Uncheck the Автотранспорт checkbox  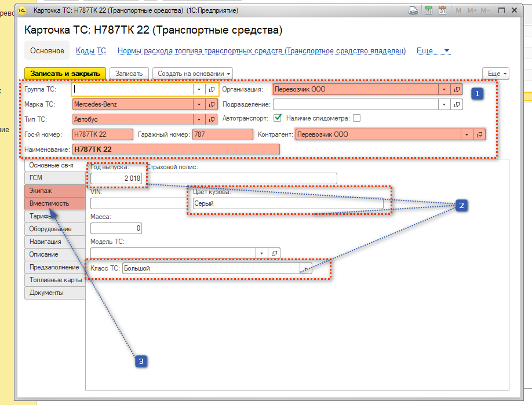(278, 118)
